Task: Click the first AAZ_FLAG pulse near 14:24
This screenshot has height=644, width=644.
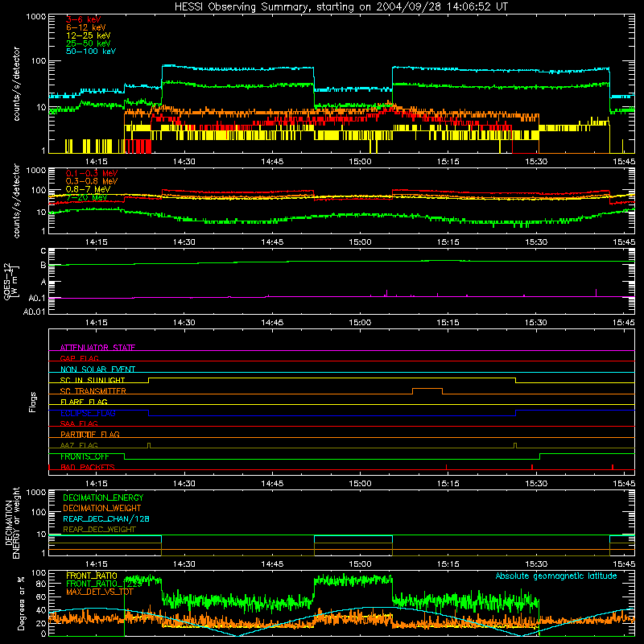Action: [x=149, y=445]
